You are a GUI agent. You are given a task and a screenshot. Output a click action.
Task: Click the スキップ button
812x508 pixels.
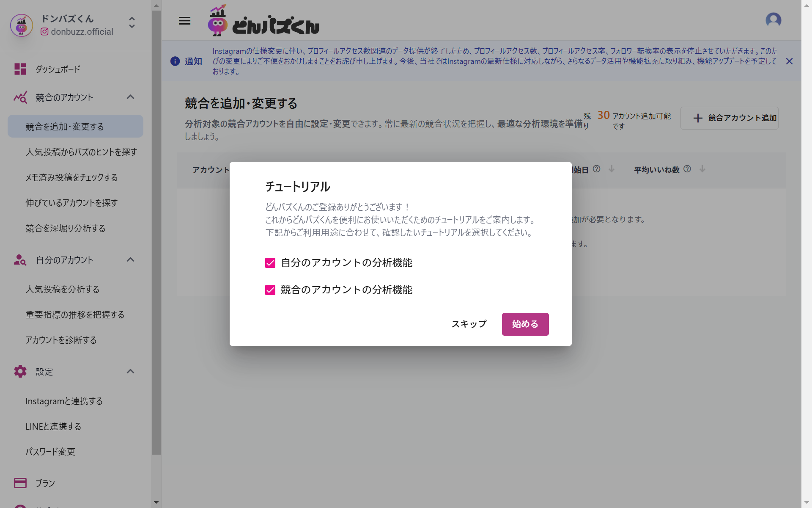pos(469,324)
